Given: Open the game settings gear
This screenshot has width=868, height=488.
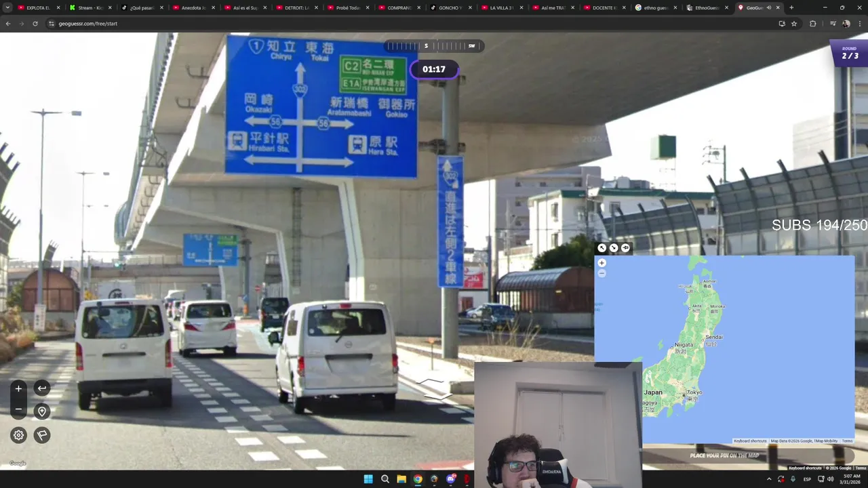Looking at the screenshot, I should [x=18, y=435].
